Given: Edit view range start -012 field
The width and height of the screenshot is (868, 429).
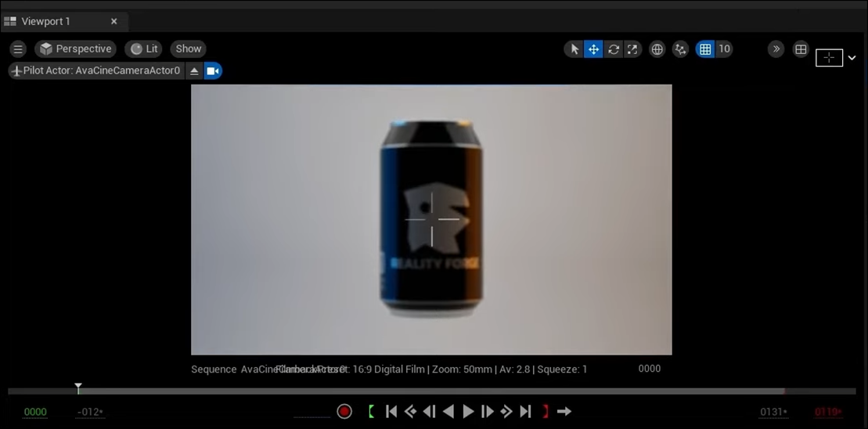Looking at the screenshot, I should [90, 413].
